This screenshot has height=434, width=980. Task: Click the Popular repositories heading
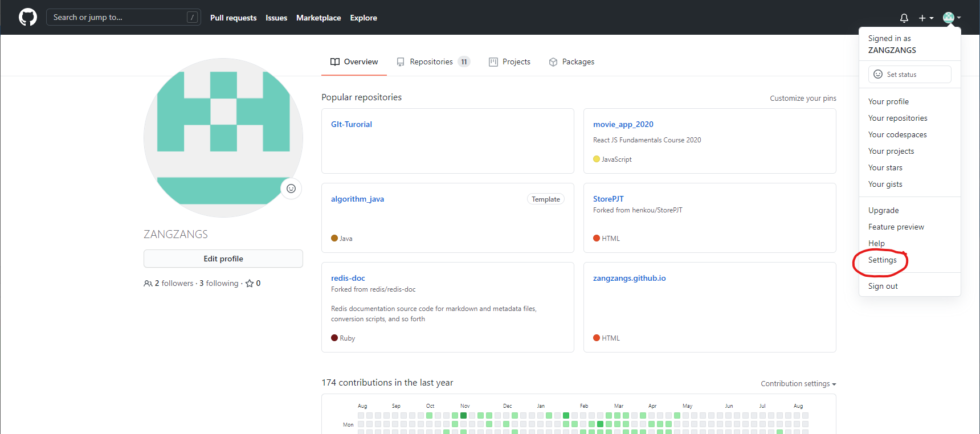coord(361,97)
